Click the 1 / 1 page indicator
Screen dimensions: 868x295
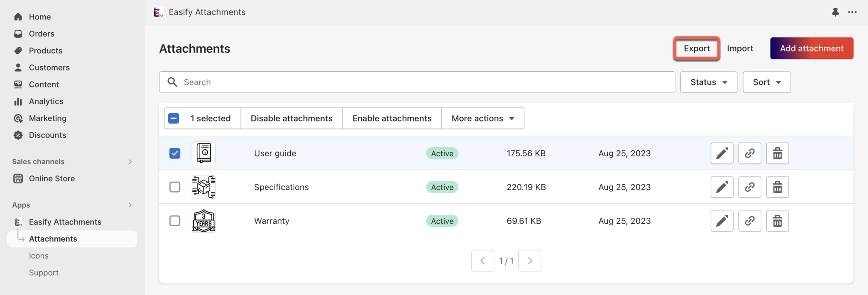(x=506, y=261)
